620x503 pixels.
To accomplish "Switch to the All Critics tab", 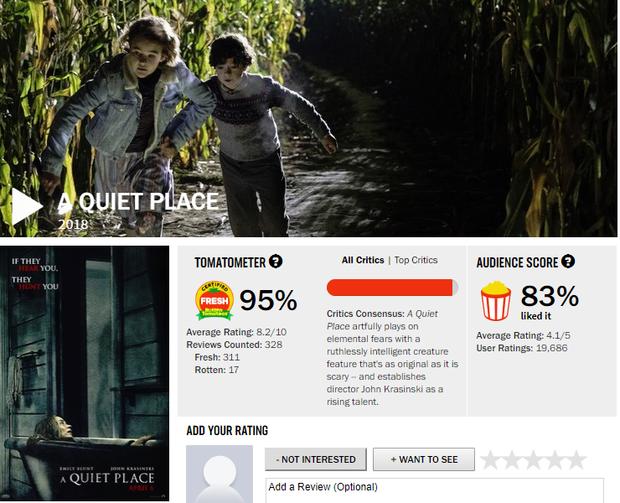I will pyautogui.click(x=363, y=260).
